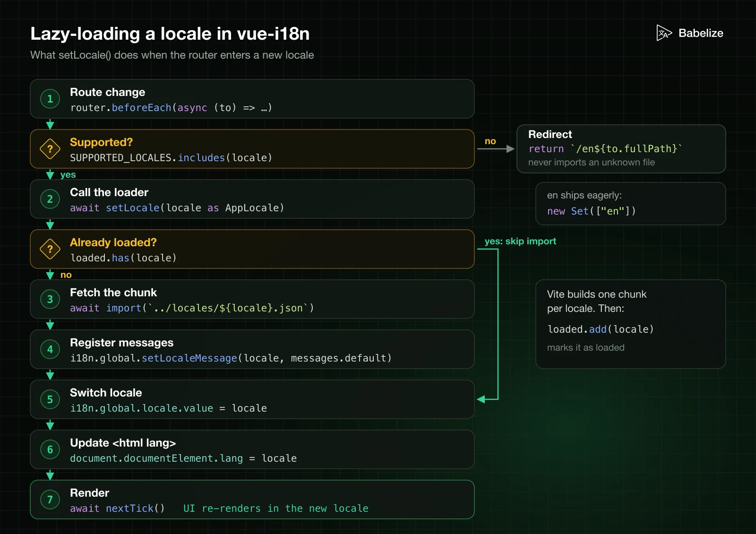Click the "yes: skip import" label
This screenshot has width=756, height=534.
point(520,241)
